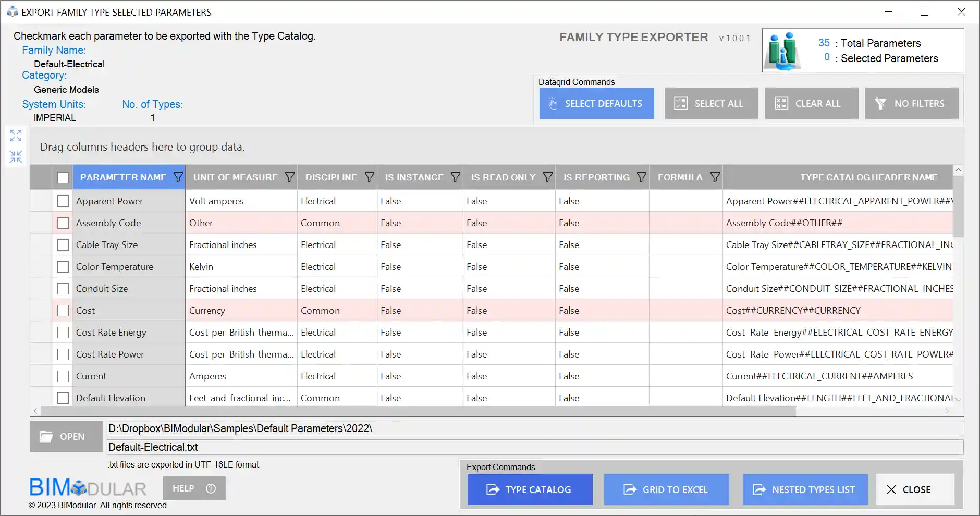
Task: Check the Apparent Power parameter checkbox
Action: [63, 201]
